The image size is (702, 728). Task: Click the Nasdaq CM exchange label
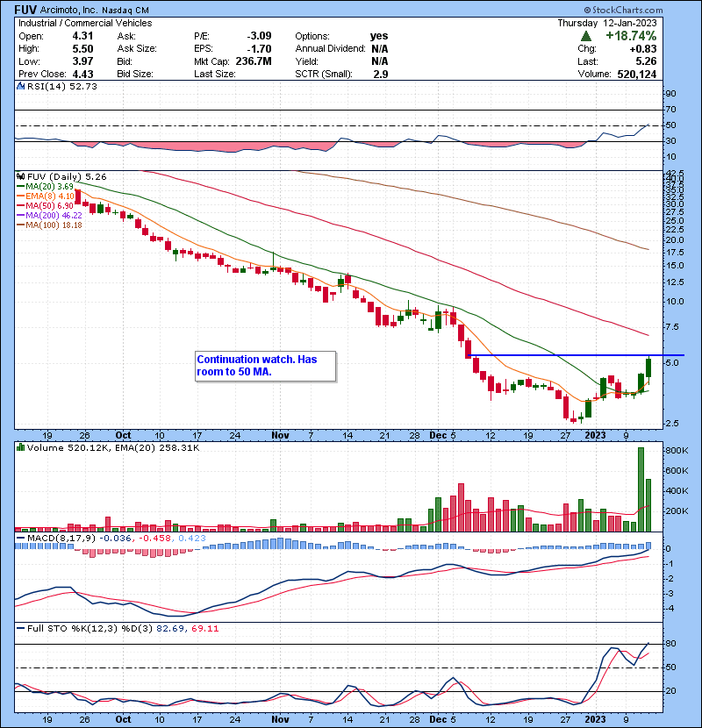tap(125, 10)
